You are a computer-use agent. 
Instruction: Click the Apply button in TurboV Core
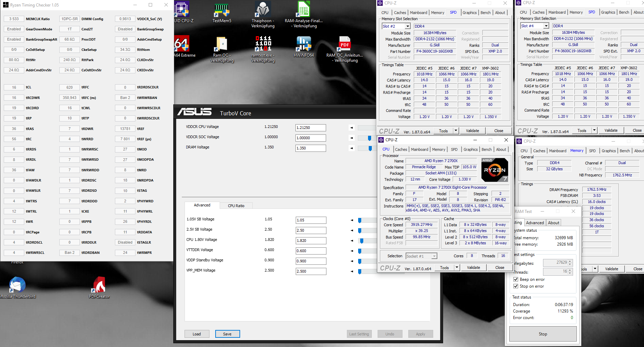(x=421, y=334)
